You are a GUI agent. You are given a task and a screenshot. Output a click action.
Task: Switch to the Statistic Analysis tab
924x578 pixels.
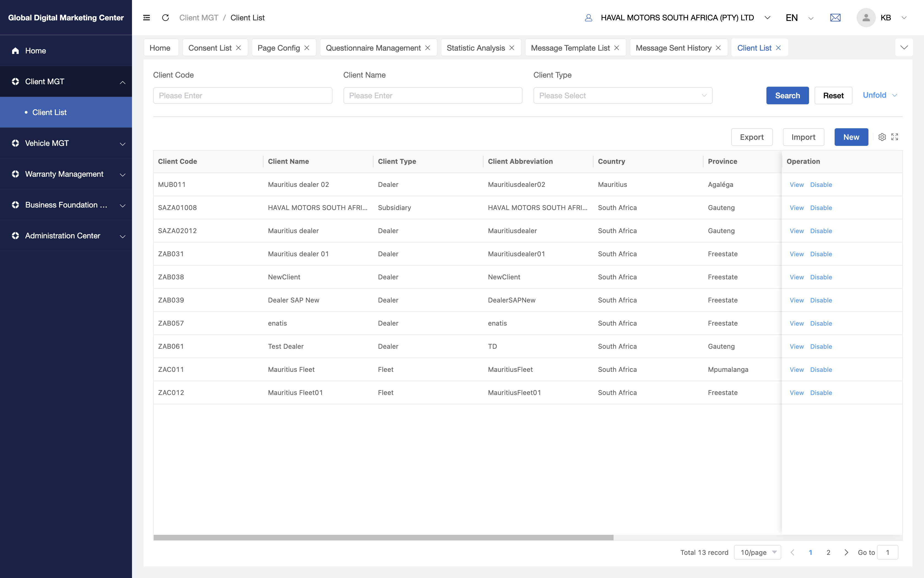(x=476, y=48)
